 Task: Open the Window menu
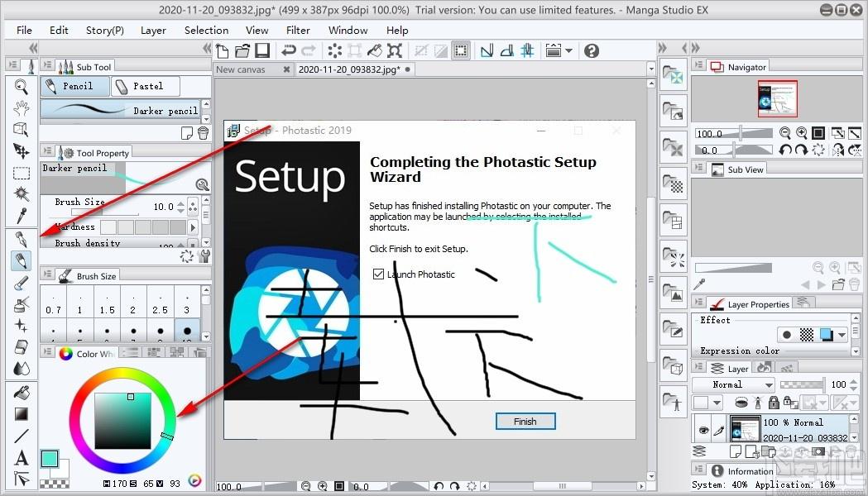point(348,30)
